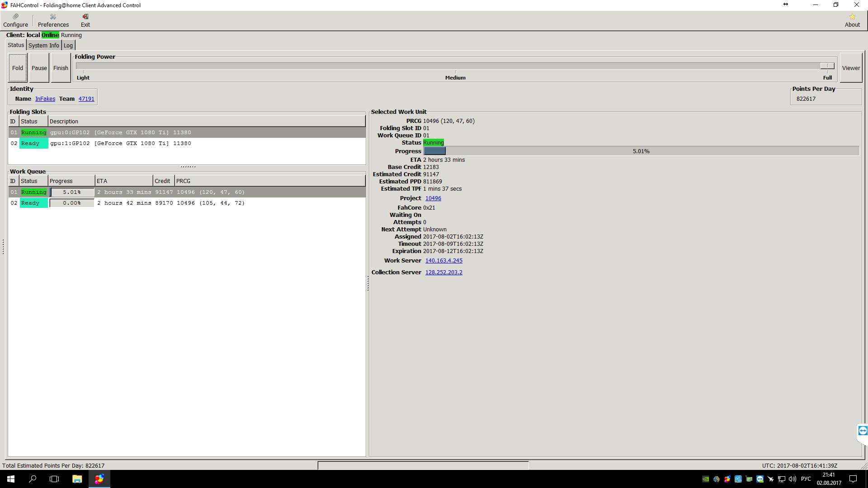This screenshot has width=868, height=488.
Task: Switch to the System Info tab
Action: pyautogui.click(x=43, y=45)
